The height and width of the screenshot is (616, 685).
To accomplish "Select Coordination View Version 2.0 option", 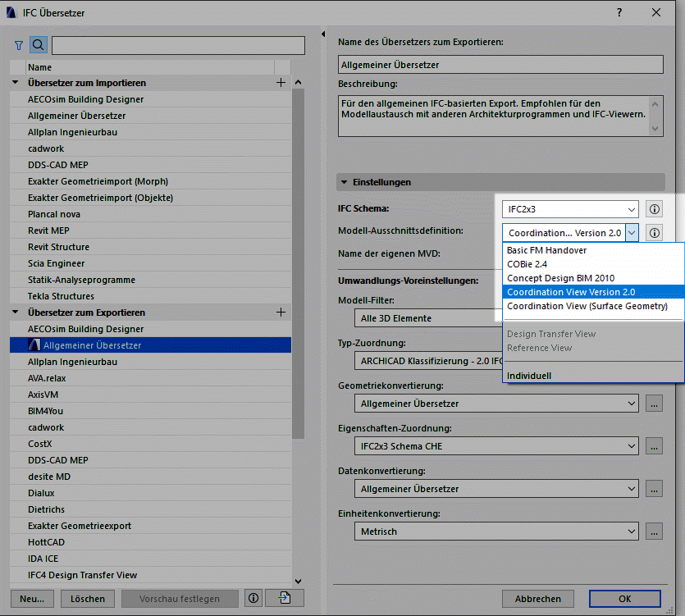I will [593, 292].
